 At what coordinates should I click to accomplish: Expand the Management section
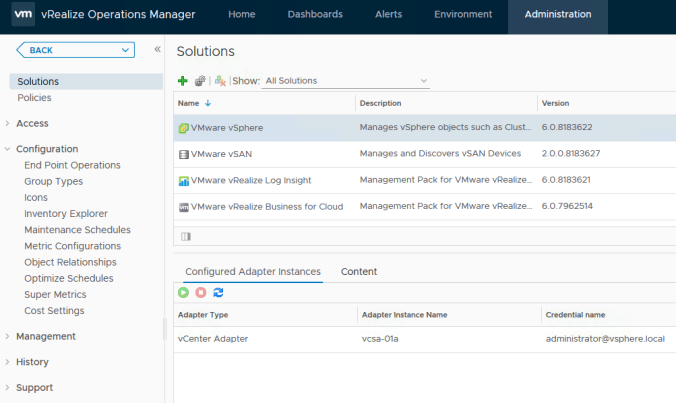point(45,336)
